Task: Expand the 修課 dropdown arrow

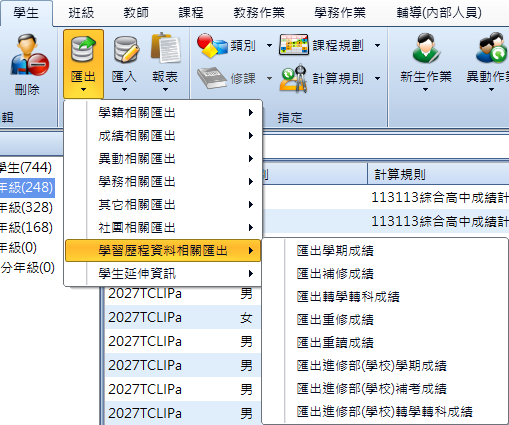Action: tap(269, 79)
